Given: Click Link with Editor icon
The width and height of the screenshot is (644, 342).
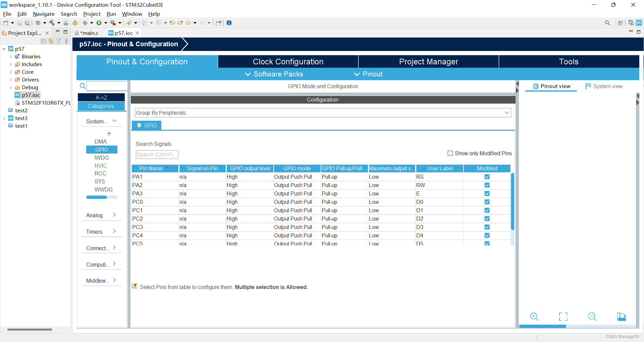Looking at the screenshot, I should (51, 41).
